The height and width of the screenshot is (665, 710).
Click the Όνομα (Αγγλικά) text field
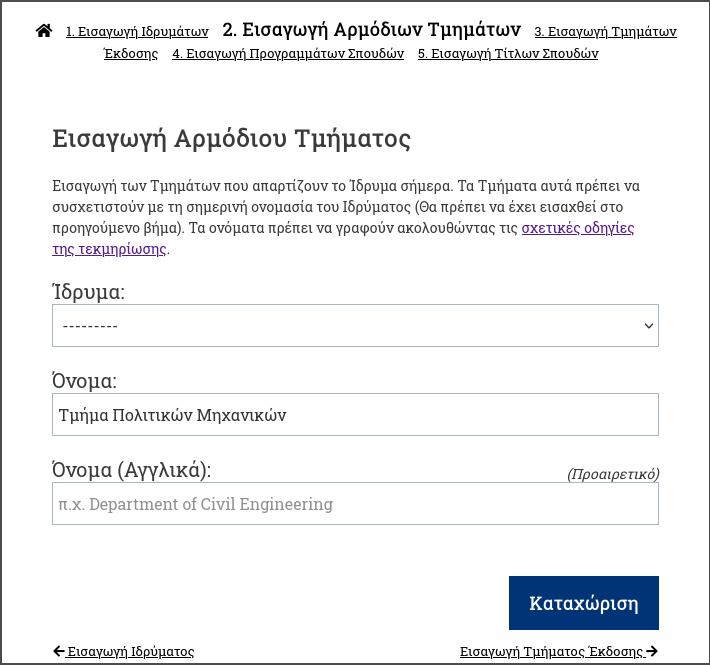coord(355,503)
